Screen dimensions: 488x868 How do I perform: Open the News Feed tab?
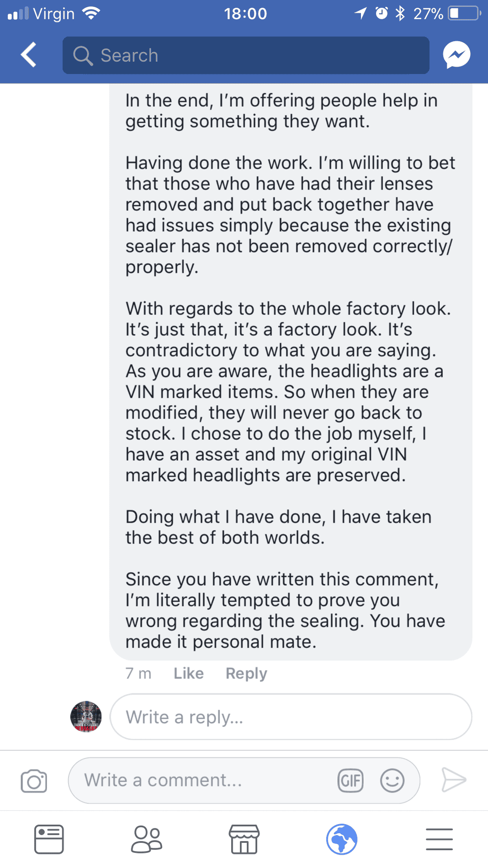(x=49, y=839)
